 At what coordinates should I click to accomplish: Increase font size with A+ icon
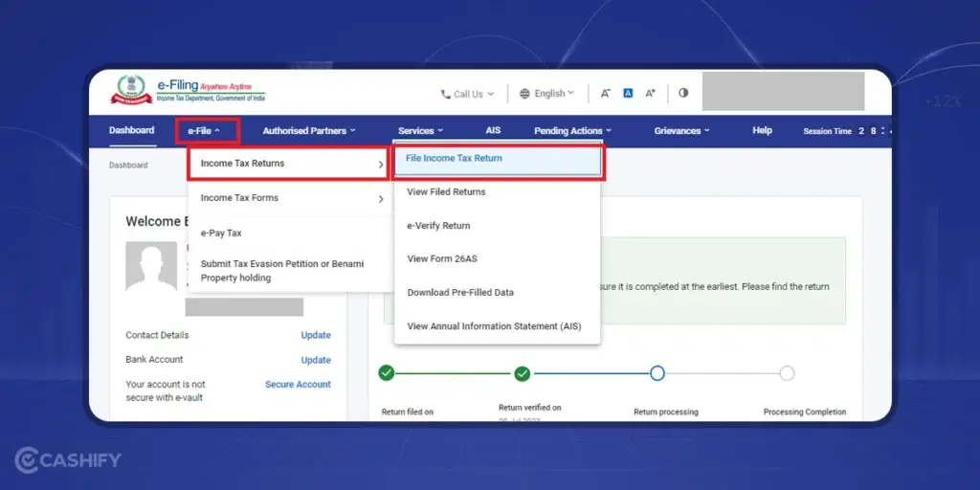(x=651, y=93)
